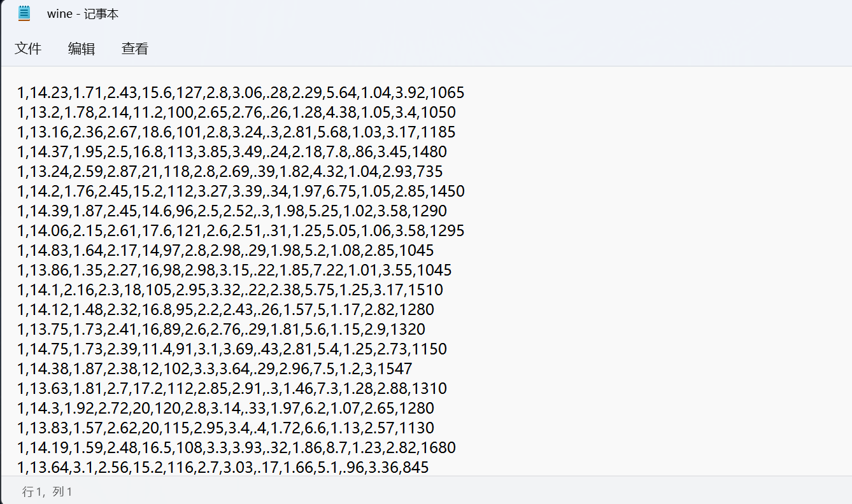Open the 文件 menu
This screenshot has width=852, height=504.
(x=28, y=48)
